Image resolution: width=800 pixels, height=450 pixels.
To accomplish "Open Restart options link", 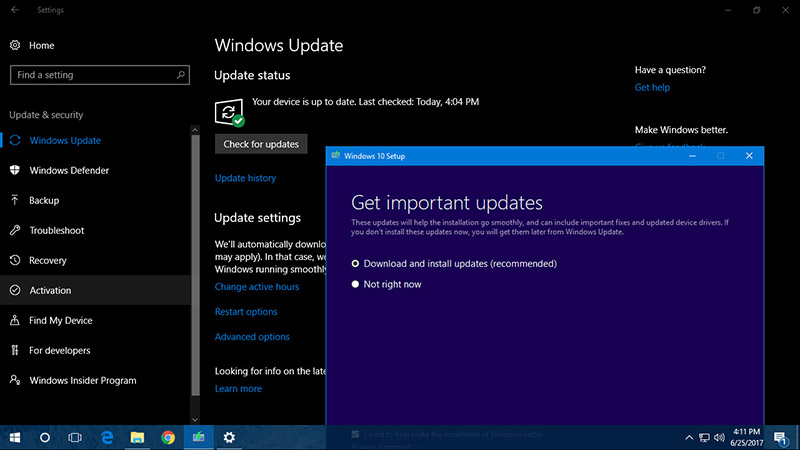I will point(246,312).
